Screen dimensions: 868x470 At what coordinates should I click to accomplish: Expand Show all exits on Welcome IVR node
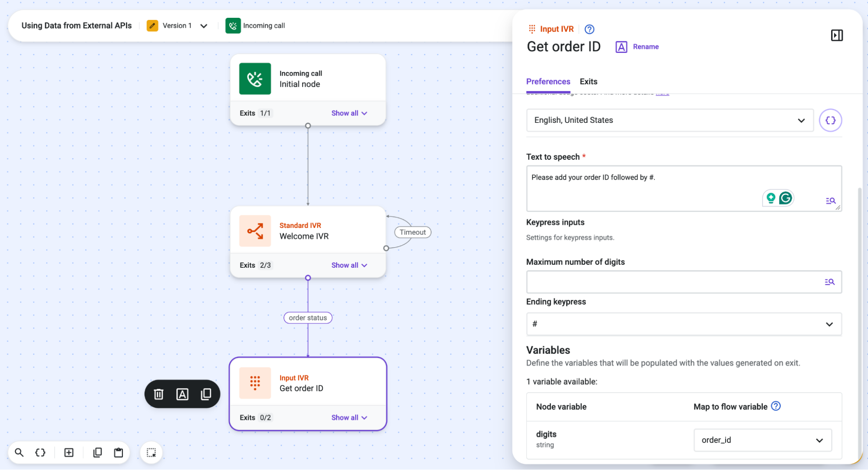click(x=349, y=265)
